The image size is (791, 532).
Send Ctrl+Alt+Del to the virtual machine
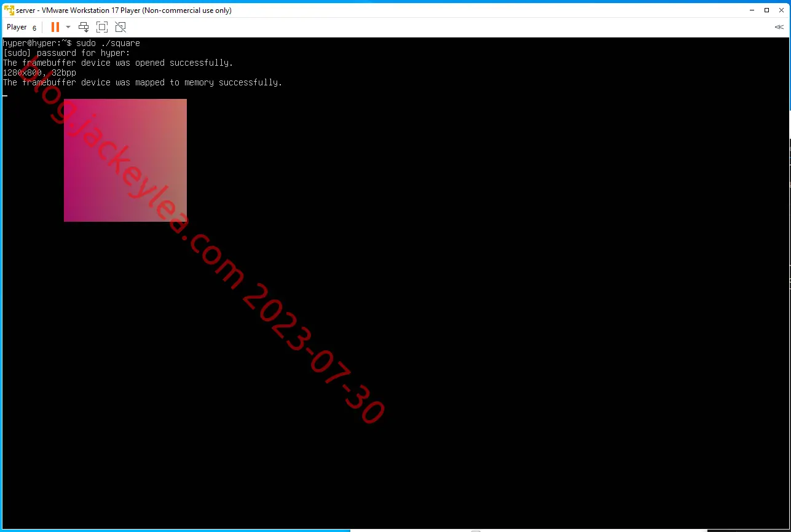tap(84, 27)
